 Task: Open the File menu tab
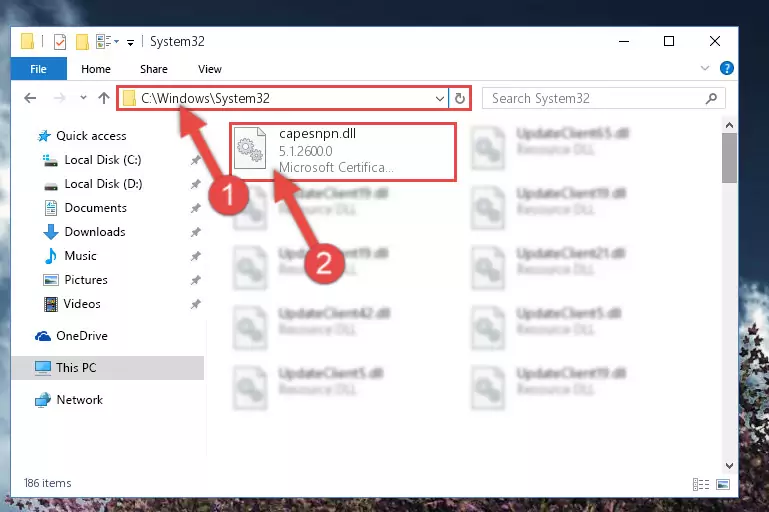point(39,69)
